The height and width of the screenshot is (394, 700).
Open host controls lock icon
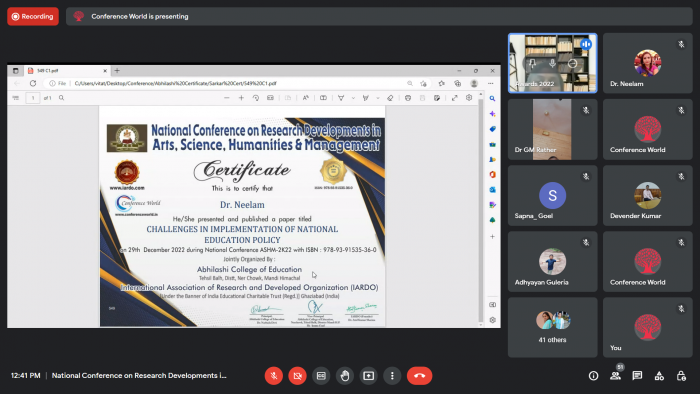(681, 376)
